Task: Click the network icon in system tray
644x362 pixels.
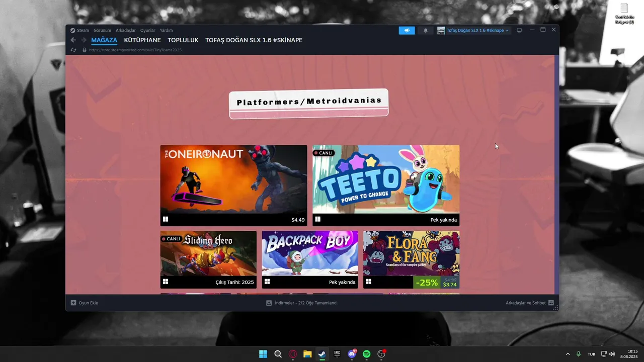Action: click(x=604, y=354)
